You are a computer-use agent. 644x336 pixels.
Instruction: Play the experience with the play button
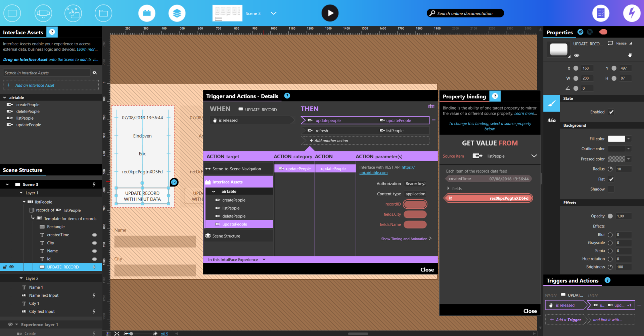click(x=330, y=13)
